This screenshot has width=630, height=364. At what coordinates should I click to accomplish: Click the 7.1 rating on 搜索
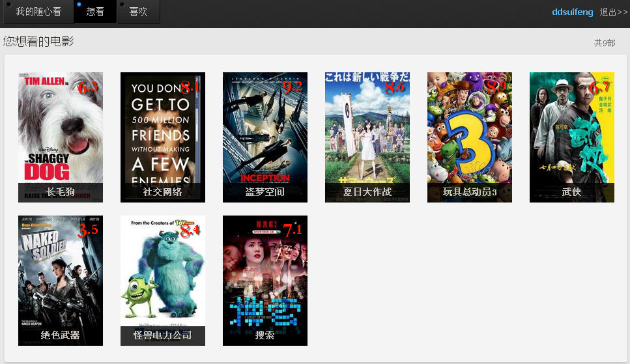coord(293,231)
